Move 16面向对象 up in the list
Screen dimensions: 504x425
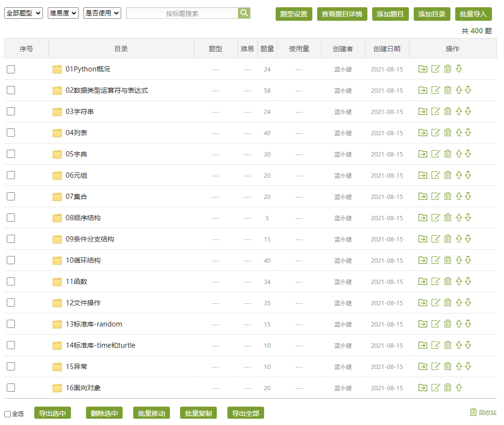coord(459,387)
